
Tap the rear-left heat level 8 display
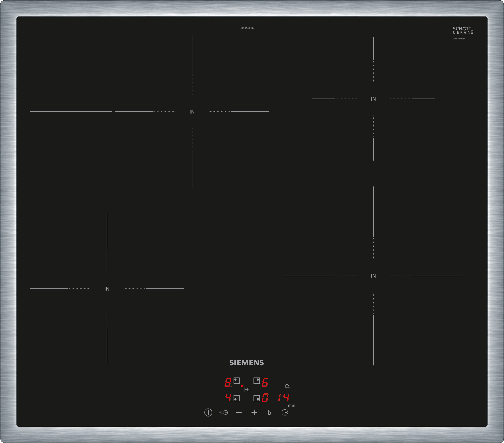[x=228, y=382]
